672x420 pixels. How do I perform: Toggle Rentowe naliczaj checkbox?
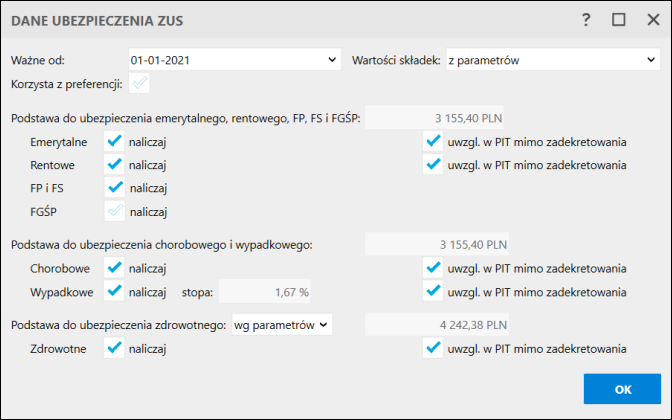point(114,165)
